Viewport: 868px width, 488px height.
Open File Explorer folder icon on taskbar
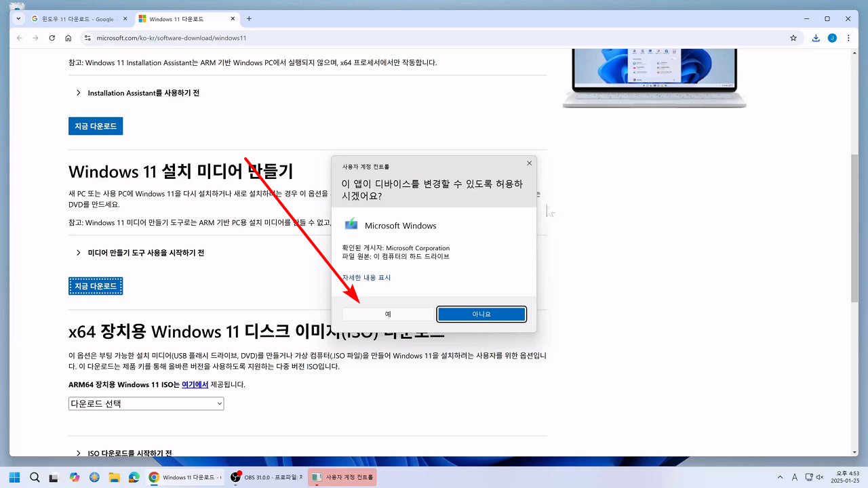pos(114,477)
